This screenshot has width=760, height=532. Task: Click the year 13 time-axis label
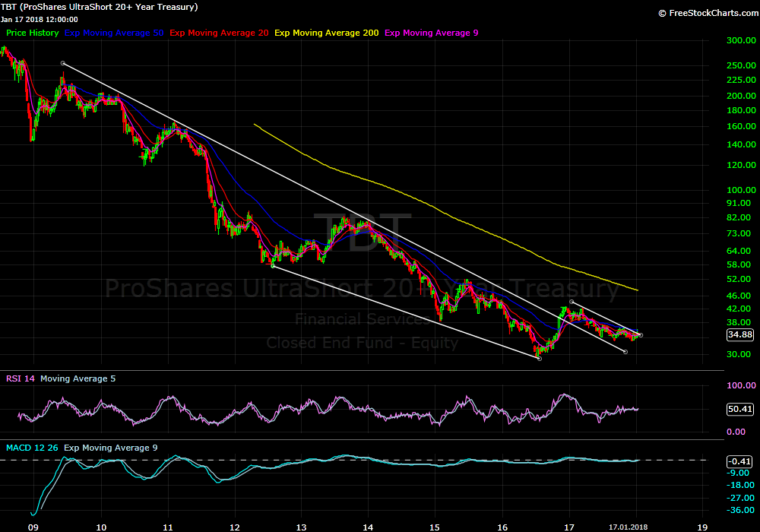pyautogui.click(x=301, y=527)
